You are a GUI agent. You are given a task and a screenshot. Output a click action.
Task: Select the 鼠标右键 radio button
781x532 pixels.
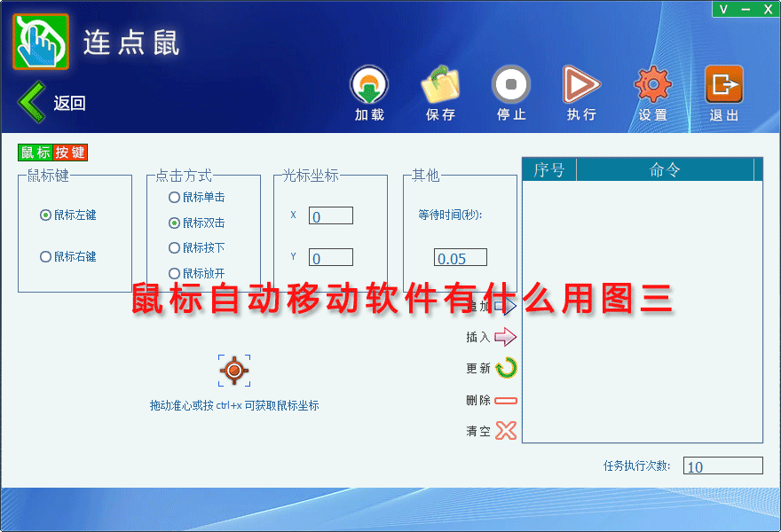click(x=45, y=257)
